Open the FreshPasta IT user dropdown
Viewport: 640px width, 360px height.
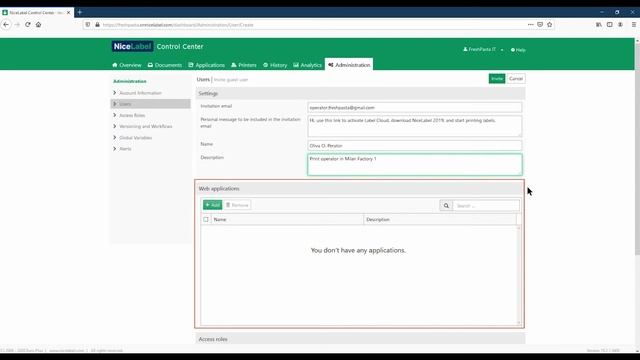click(x=483, y=49)
